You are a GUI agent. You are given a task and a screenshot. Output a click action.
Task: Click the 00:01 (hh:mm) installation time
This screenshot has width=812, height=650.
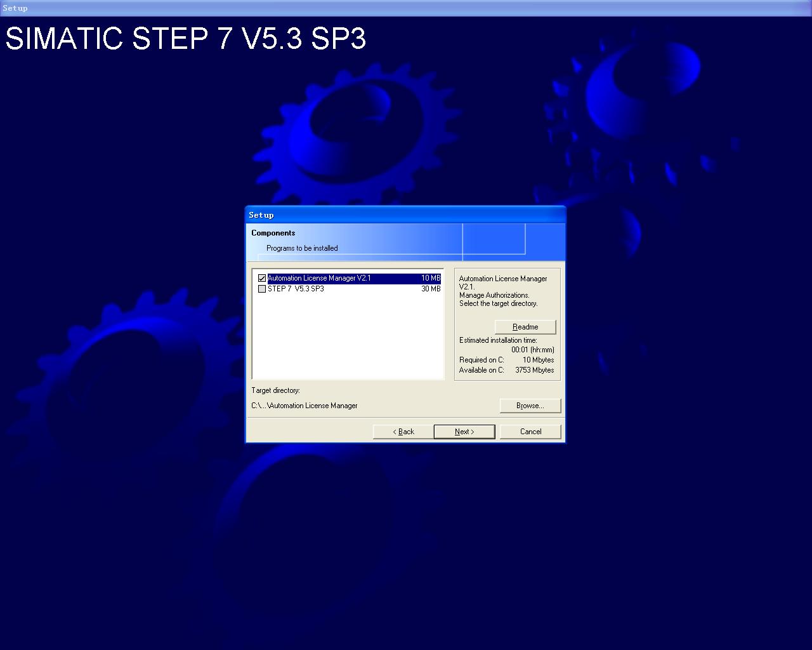[533, 350]
